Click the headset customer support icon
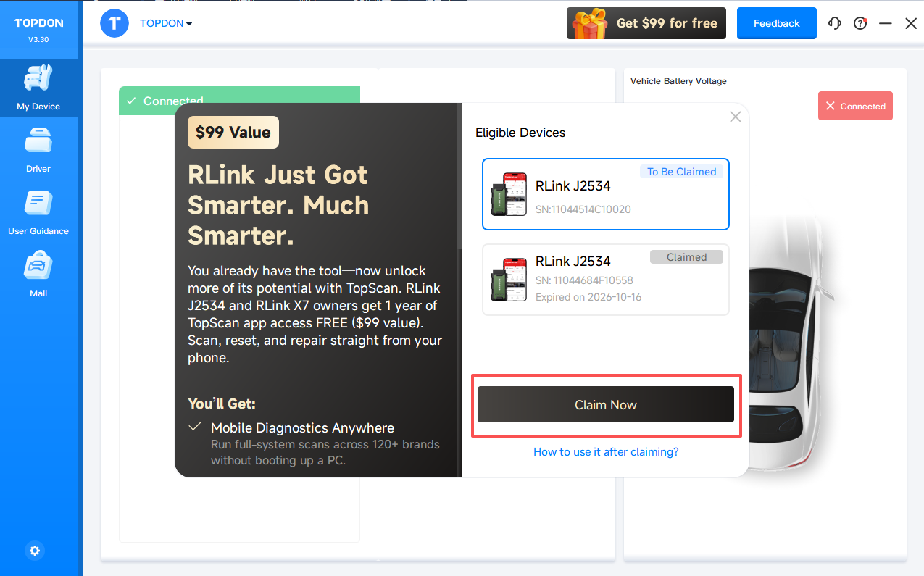Viewport: 924px width, 576px height. 835,23
